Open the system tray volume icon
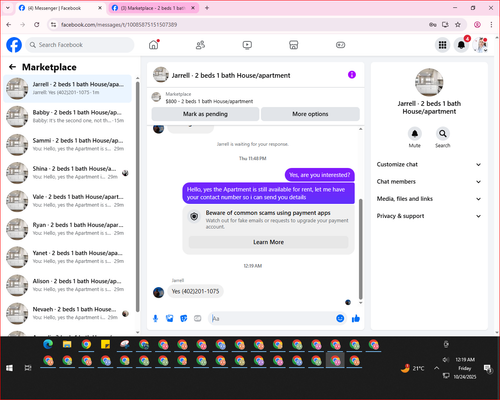 446,360
